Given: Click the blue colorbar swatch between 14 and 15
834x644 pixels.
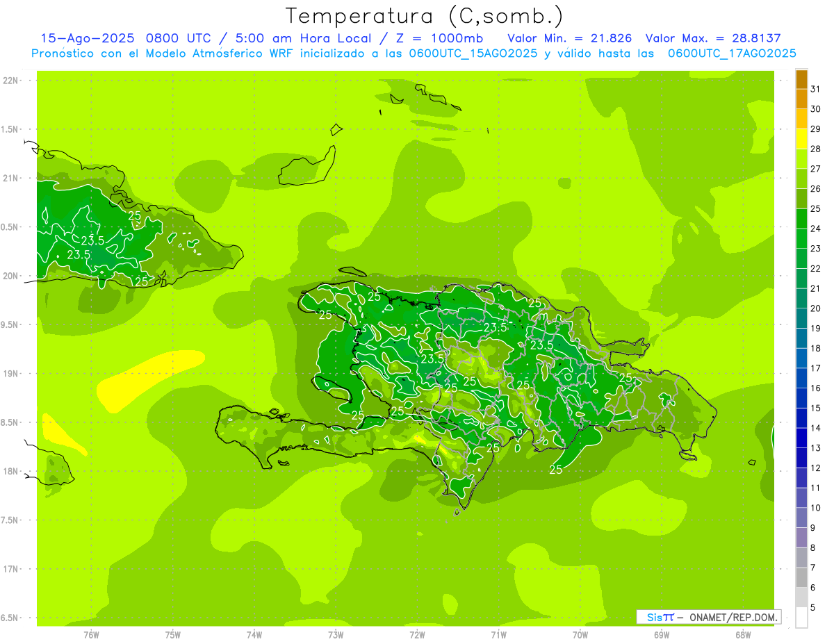Looking at the screenshot, I should tap(801, 418).
